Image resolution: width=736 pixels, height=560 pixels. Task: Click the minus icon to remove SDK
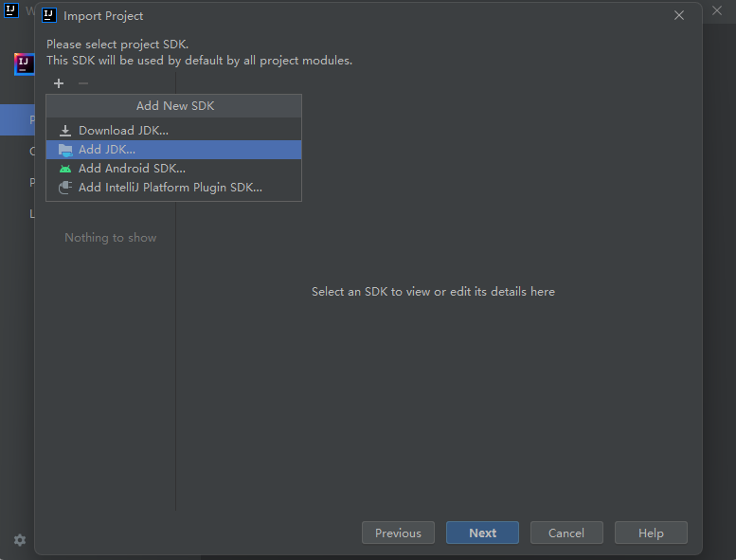pos(83,83)
